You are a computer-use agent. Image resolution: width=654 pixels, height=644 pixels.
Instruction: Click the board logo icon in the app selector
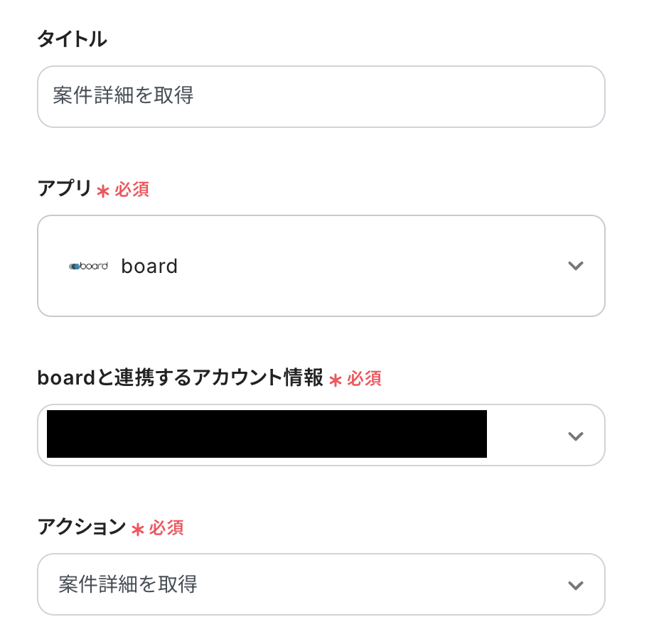[88, 266]
